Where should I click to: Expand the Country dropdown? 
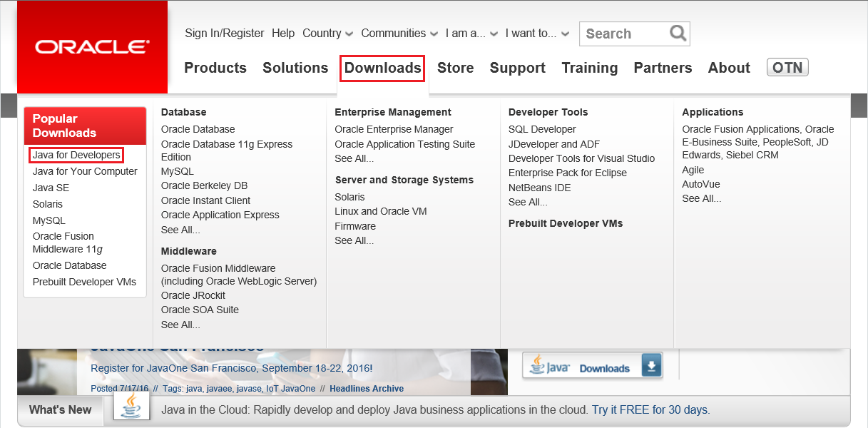327,33
